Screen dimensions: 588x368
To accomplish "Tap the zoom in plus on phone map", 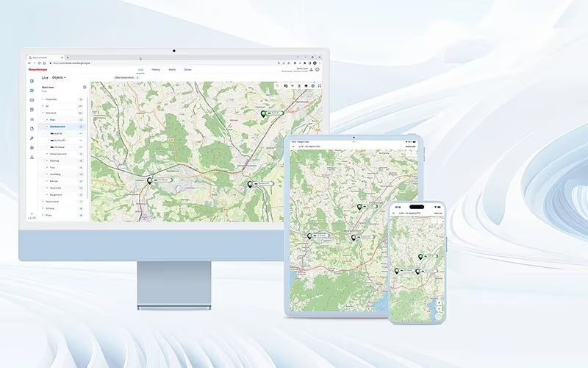I will point(439,302).
